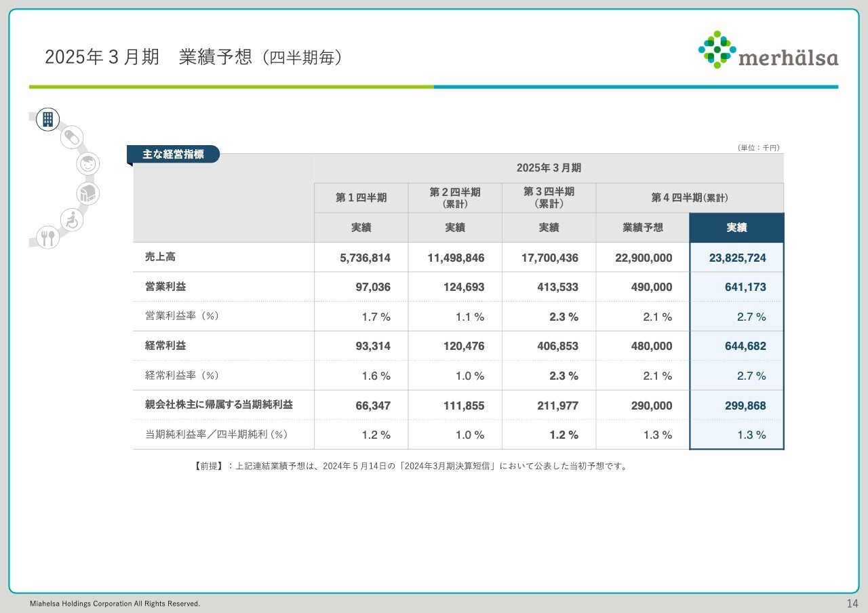The width and height of the screenshot is (868, 613).
Task: Select the value 120,476
Action: coord(464,347)
